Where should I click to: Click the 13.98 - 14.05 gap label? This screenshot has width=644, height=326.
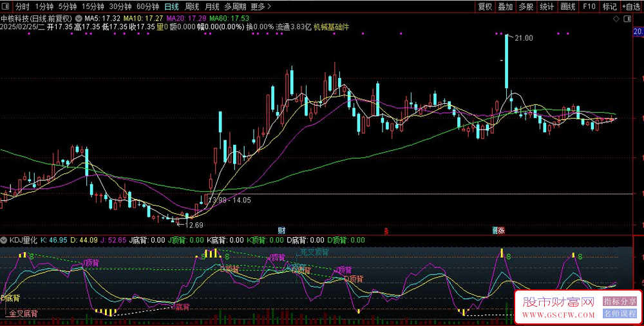coord(230,200)
